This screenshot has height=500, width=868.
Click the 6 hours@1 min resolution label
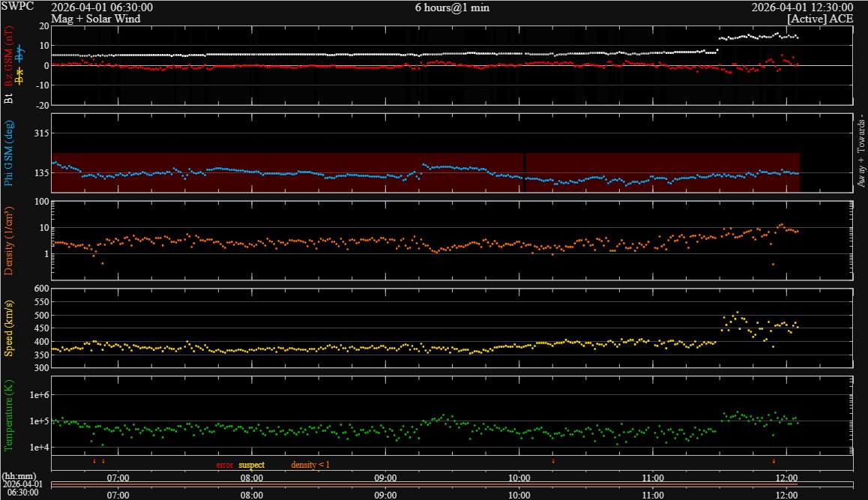[x=452, y=7]
